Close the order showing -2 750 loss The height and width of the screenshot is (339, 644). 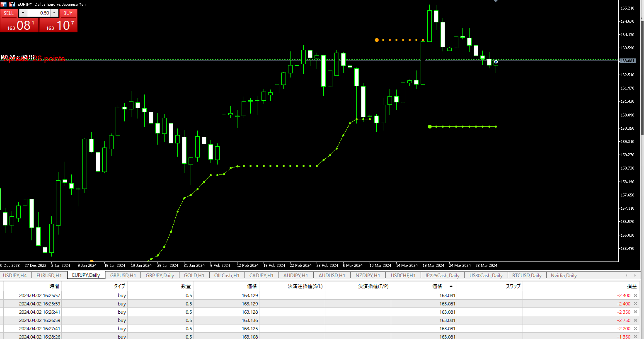click(635, 320)
